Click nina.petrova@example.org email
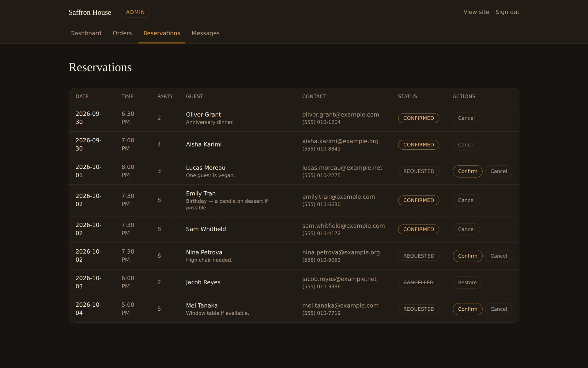The height and width of the screenshot is (368, 588). coord(341,252)
